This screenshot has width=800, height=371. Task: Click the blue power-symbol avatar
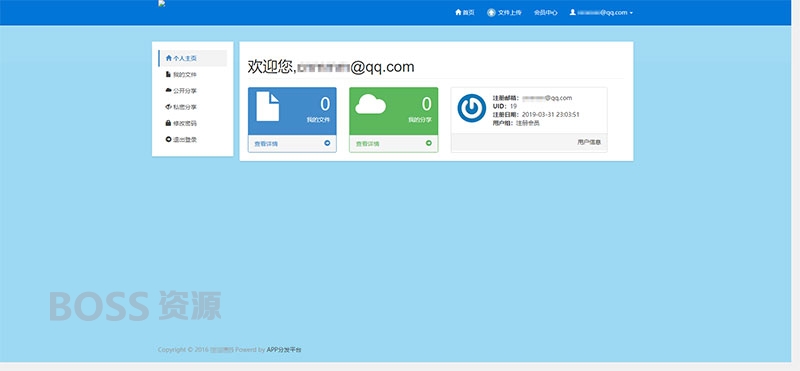click(x=471, y=108)
